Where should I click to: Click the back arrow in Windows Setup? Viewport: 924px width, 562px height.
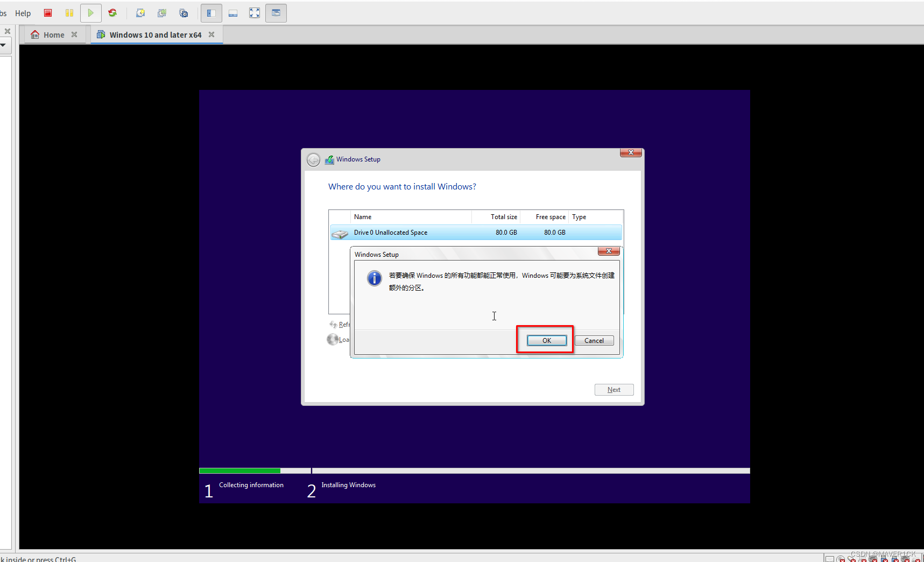313,159
